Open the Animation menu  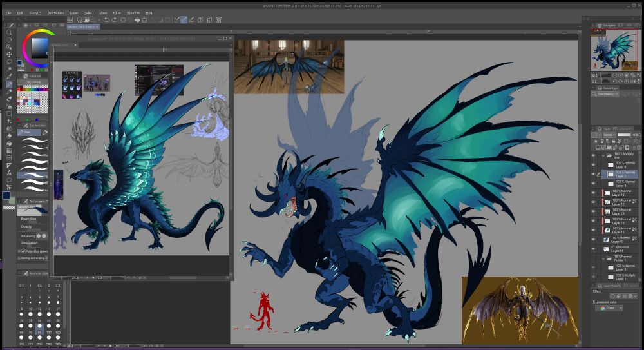tap(55, 12)
